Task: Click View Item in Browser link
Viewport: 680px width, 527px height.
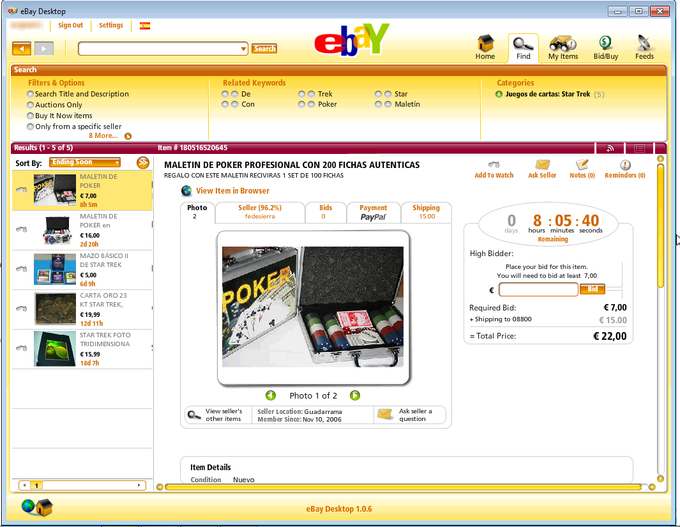Action: click(232, 190)
